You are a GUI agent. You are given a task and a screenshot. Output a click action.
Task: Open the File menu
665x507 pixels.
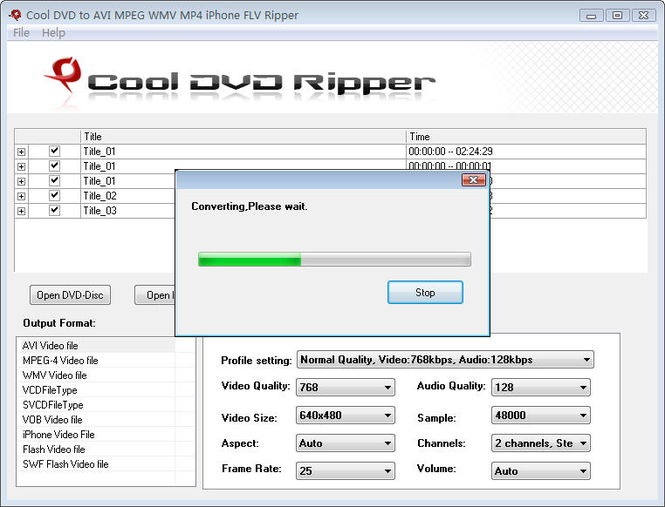(x=21, y=33)
